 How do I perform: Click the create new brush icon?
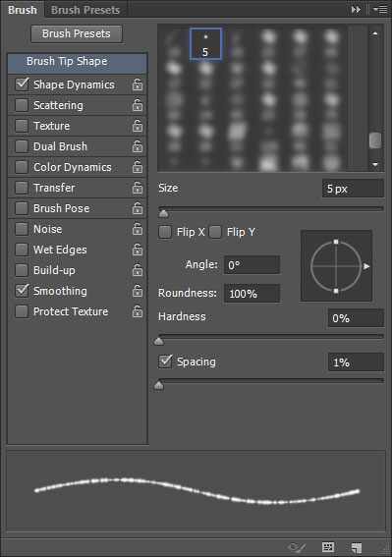point(356,547)
